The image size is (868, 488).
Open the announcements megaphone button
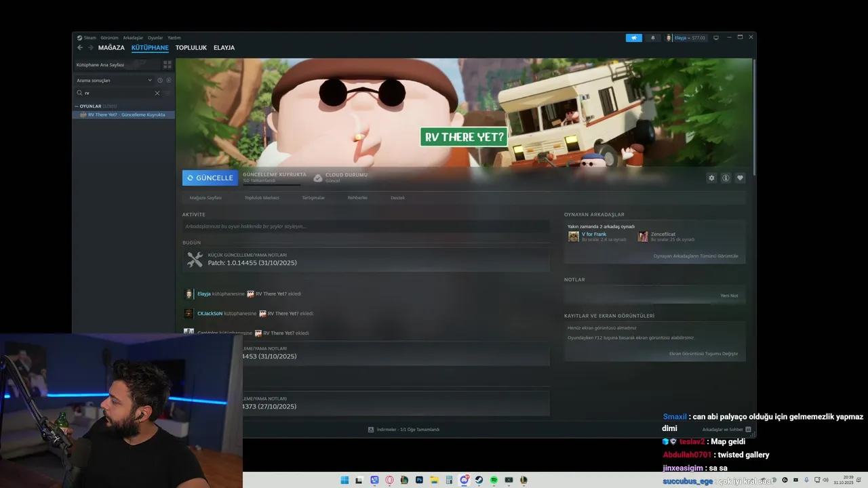634,38
